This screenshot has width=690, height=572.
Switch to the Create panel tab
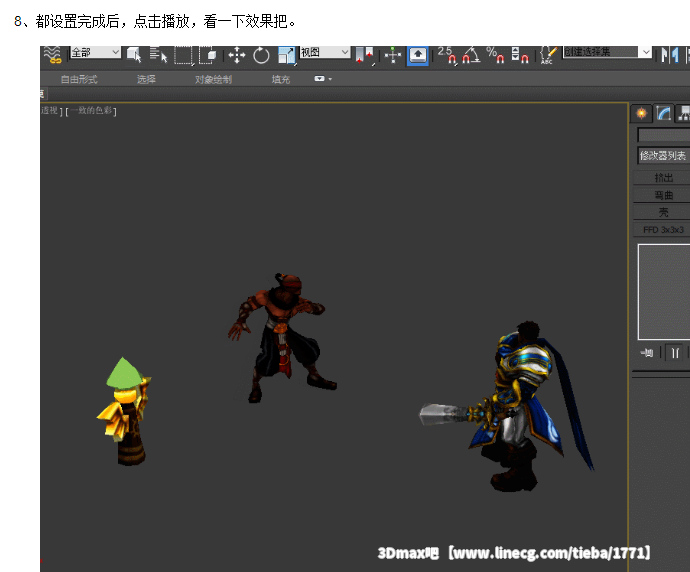[642, 114]
